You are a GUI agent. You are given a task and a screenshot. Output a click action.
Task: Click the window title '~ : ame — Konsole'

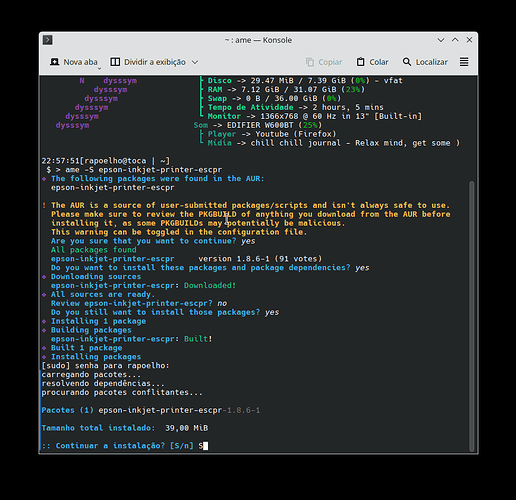pyautogui.click(x=258, y=40)
